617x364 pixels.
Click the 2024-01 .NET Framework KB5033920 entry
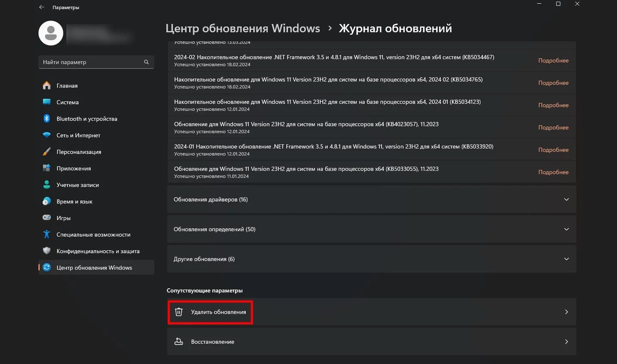(333, 146)
